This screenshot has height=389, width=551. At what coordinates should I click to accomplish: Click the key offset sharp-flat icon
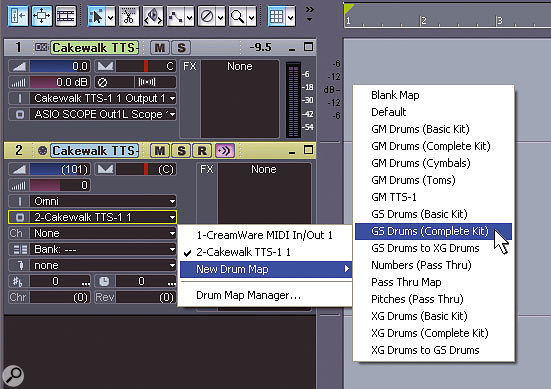click(x=18, y=281)
